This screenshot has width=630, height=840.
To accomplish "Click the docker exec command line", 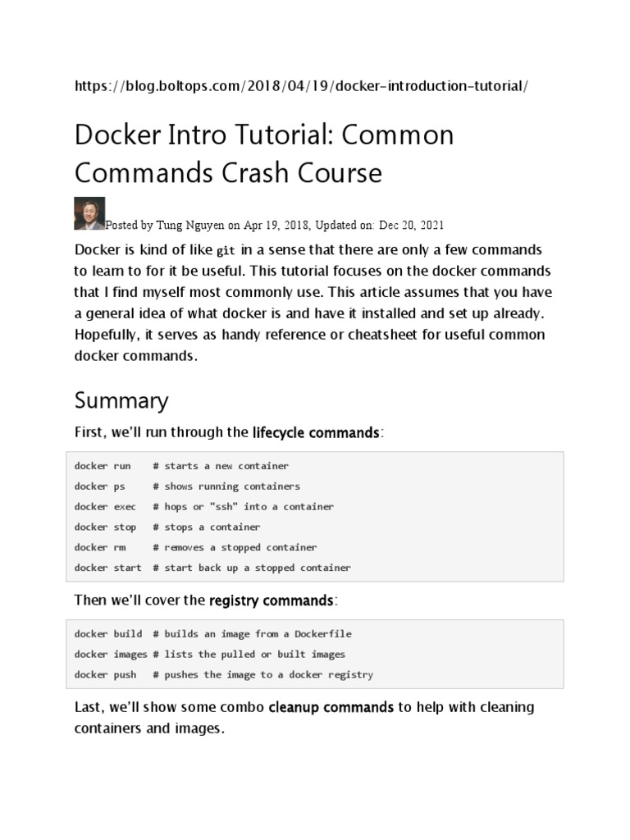I will coord(203,507).
